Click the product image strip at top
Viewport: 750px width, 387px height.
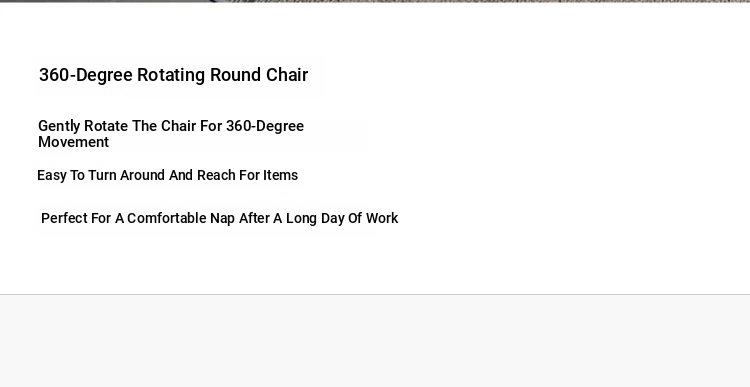click(375, 1)
